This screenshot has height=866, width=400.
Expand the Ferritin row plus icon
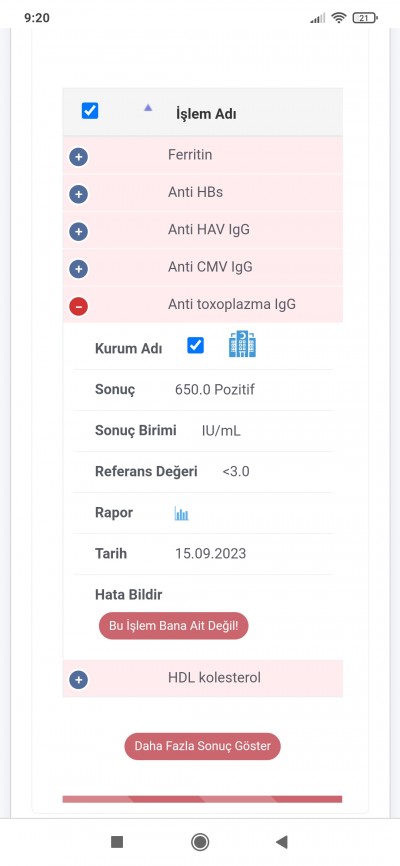click(x=78, y=157)
